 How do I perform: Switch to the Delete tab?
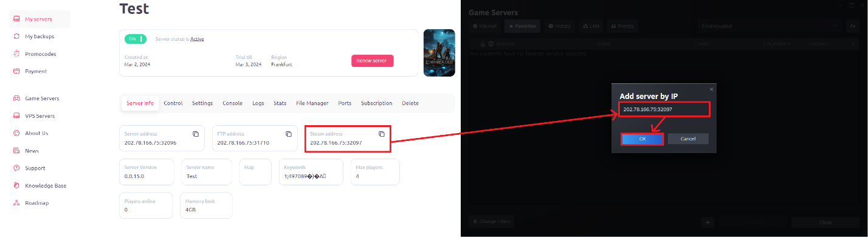pos(410,103)
